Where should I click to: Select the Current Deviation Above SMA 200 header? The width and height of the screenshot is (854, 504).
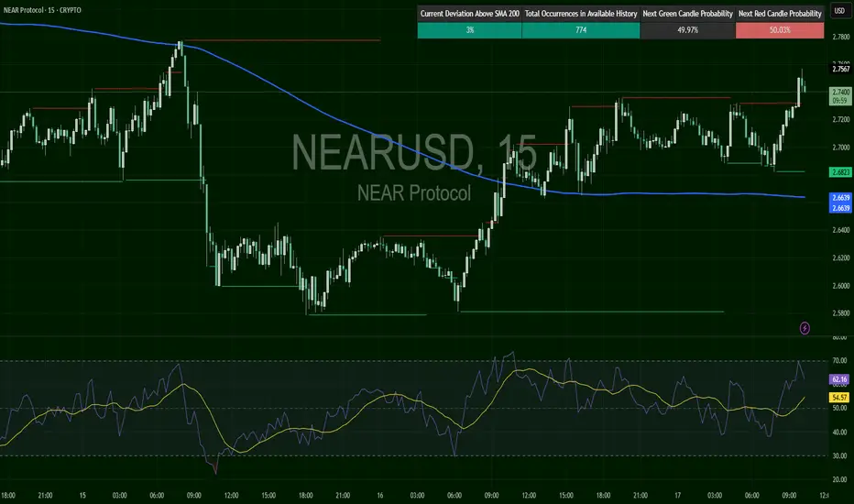pyautogui.click(x=469, y=14)
